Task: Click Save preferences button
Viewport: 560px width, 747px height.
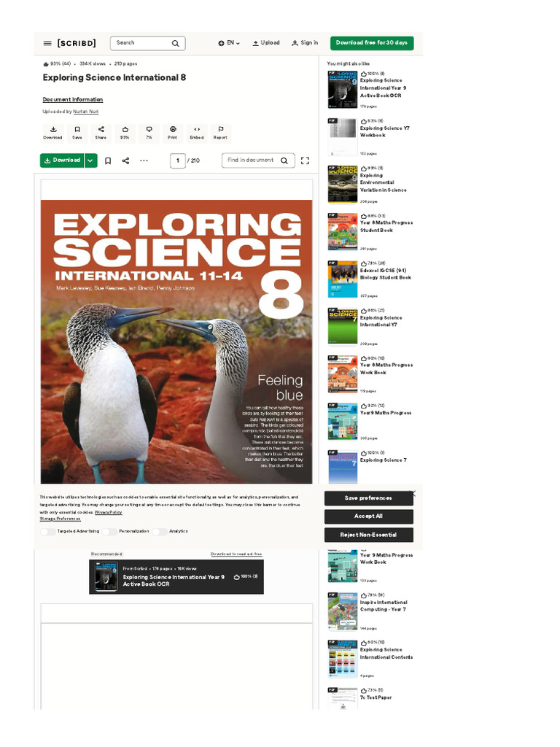Action: coord(368,498)
